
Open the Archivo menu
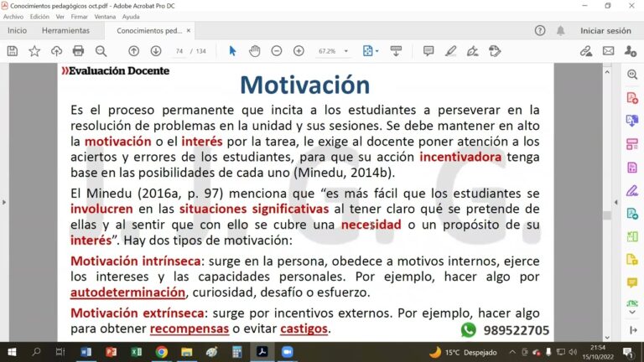click(x=13, y=17)
